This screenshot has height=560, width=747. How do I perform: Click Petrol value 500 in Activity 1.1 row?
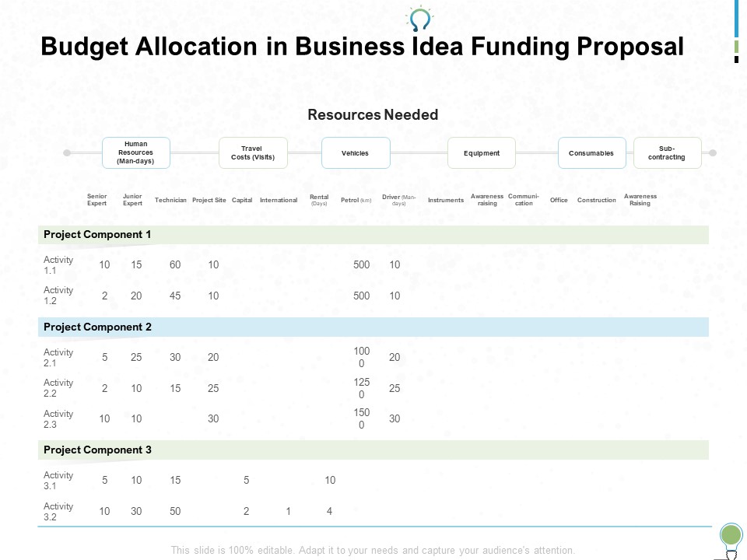click(362, 264)
